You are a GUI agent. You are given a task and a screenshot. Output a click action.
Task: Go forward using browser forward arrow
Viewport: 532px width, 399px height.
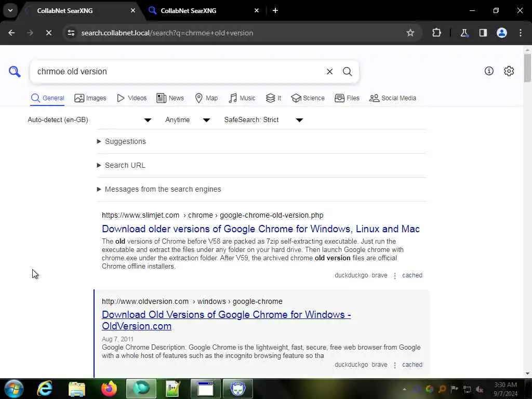click(30, 33)
